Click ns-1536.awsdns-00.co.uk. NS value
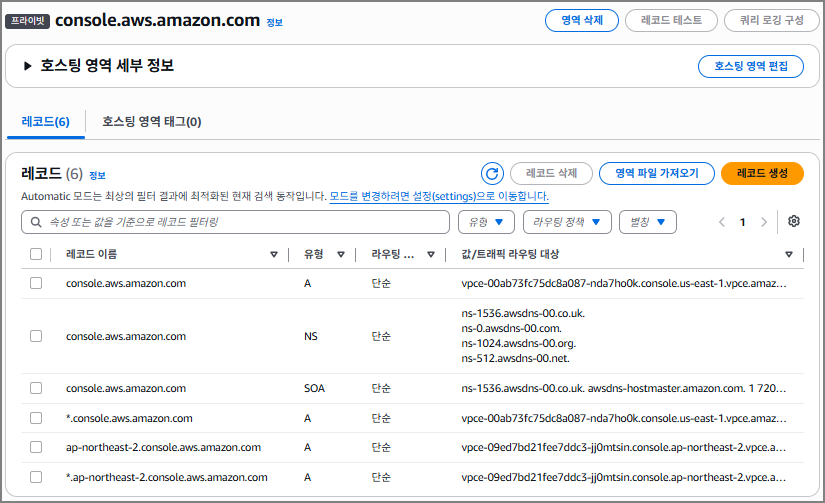 coord(523,313)
